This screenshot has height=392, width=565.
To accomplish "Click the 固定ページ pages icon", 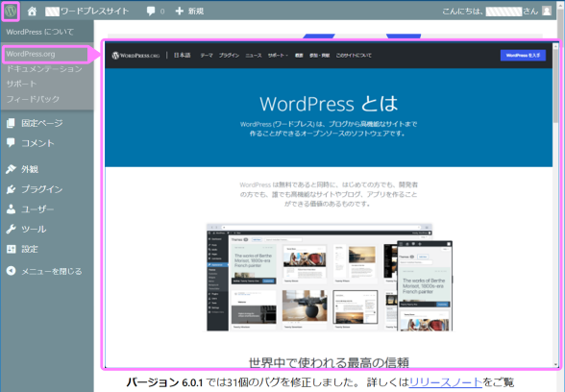I will (x=11, y=123).
